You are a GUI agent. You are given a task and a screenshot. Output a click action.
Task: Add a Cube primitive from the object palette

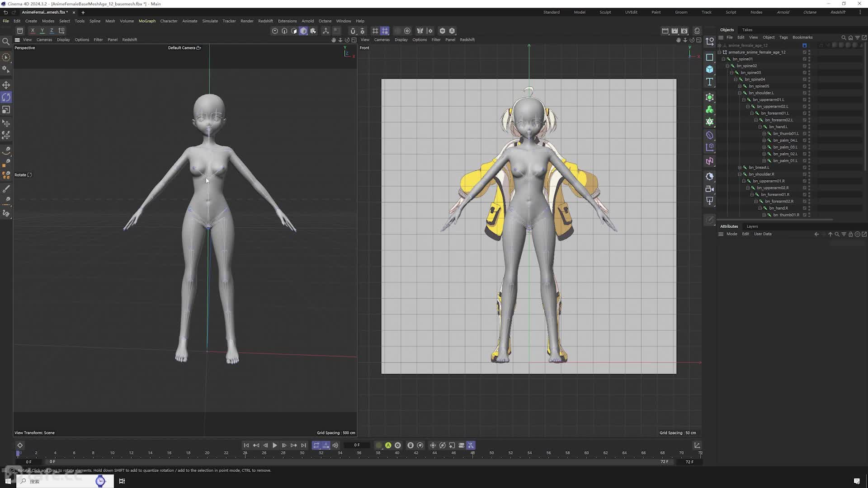coord(710,69)
